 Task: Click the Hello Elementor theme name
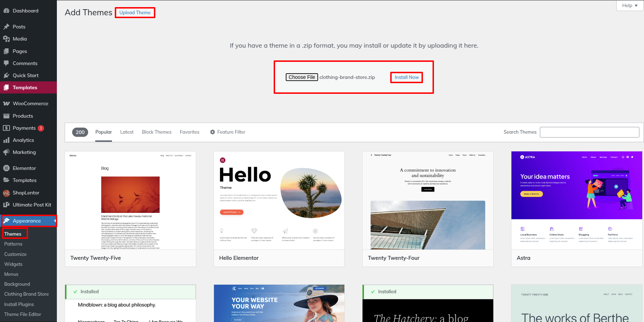click(239, 258)
